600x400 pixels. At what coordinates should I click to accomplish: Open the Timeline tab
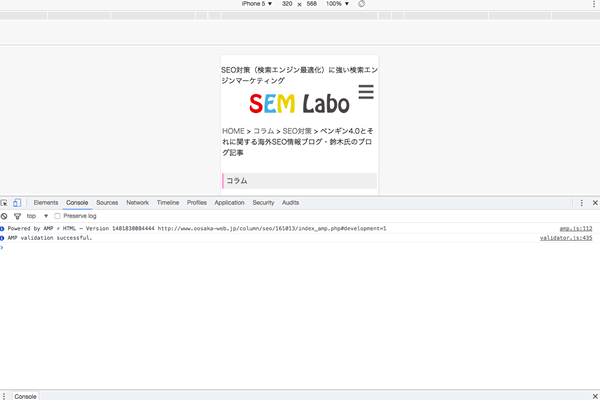[x=168, y=203]
